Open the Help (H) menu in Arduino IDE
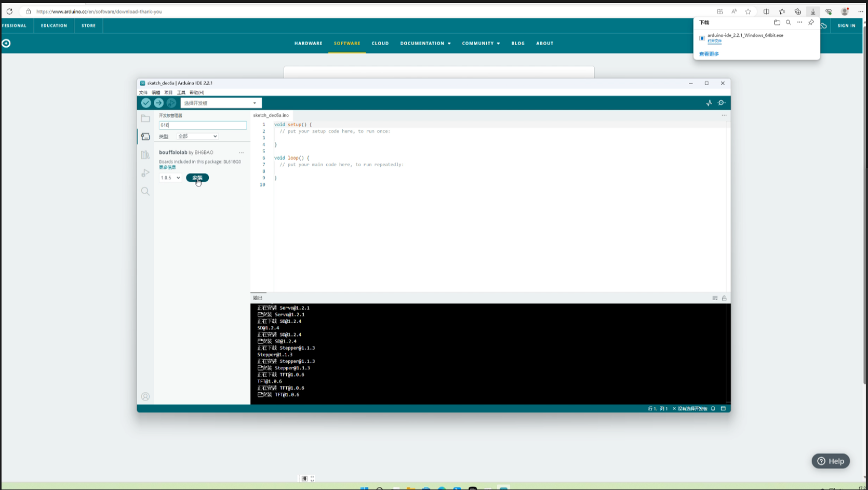 pyautogui.click(x=196, y=93)
